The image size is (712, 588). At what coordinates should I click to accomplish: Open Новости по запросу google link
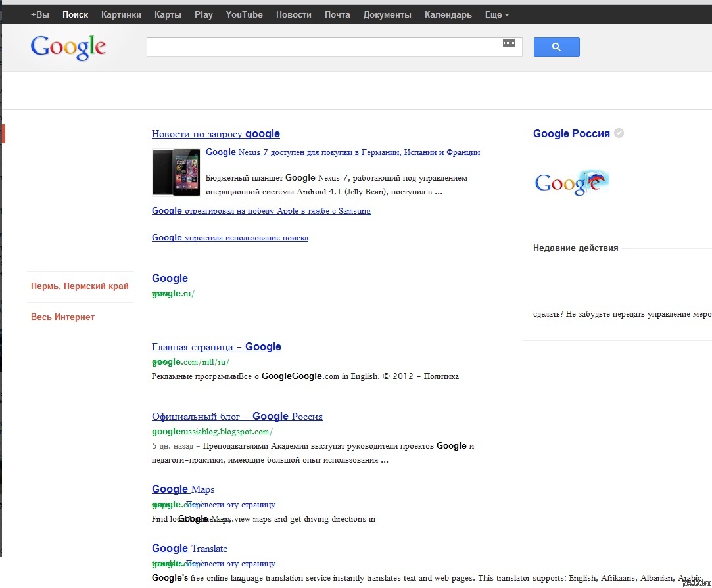click(216, 134)
